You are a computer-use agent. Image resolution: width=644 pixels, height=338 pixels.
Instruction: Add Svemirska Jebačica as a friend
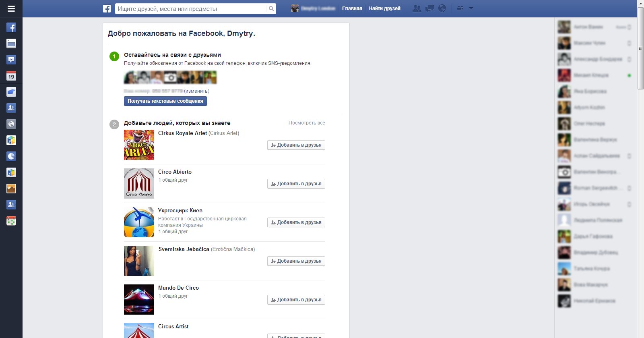click(296, 261)
